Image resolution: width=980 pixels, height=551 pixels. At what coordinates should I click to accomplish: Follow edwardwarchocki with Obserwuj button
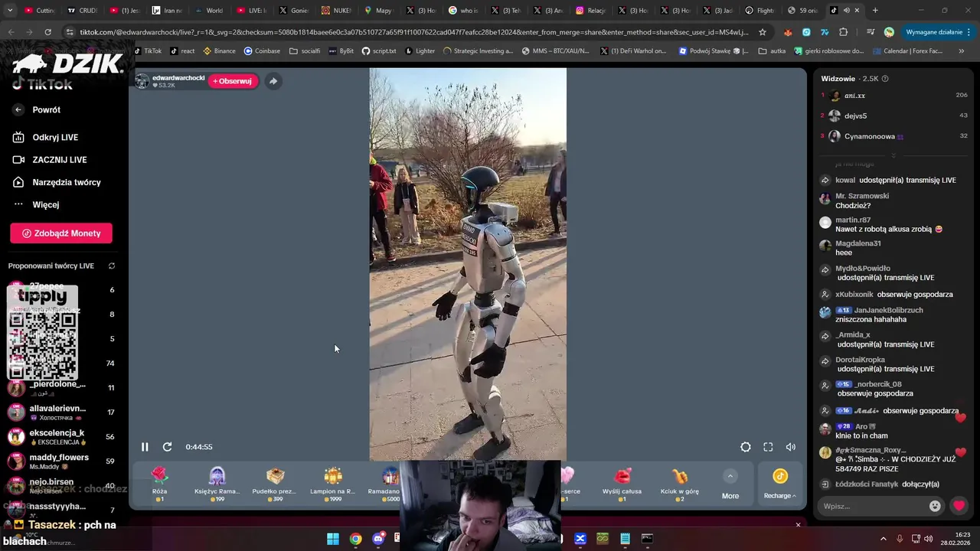point(233,81)
